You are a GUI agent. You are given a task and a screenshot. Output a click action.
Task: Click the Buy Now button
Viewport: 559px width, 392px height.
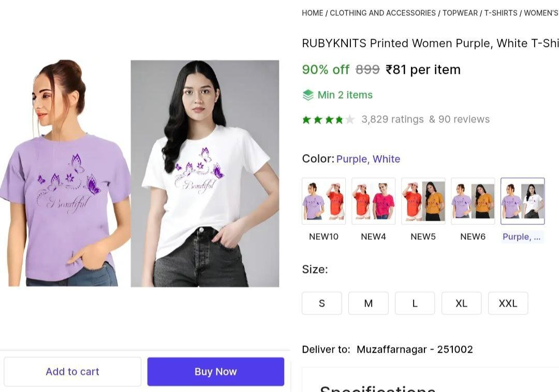pyautogui.click(x=216, y=372)
